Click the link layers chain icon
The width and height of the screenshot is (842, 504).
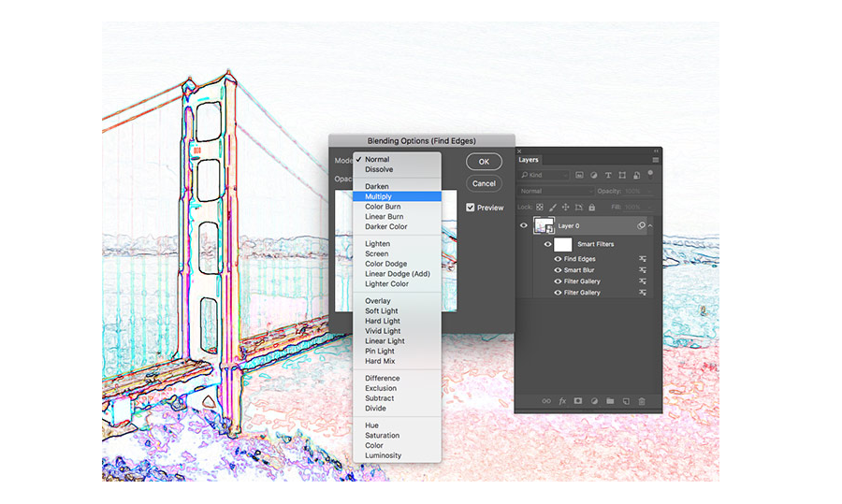(546, 401)
